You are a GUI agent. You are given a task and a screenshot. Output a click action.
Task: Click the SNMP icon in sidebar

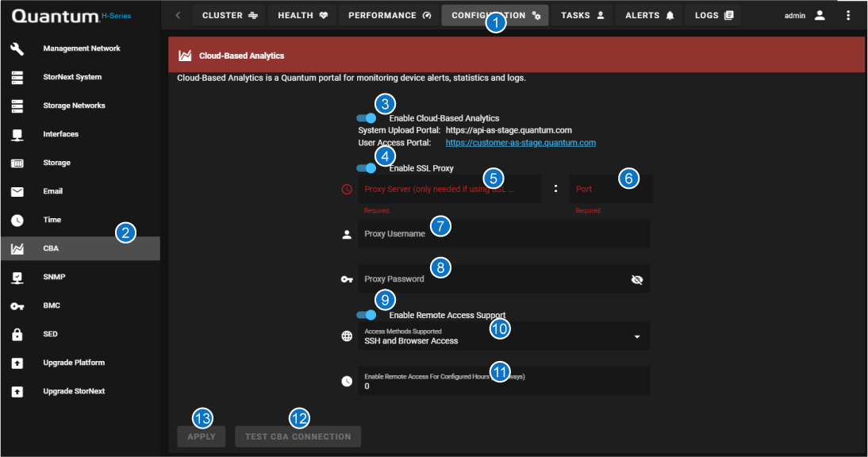tap(17, 277)
